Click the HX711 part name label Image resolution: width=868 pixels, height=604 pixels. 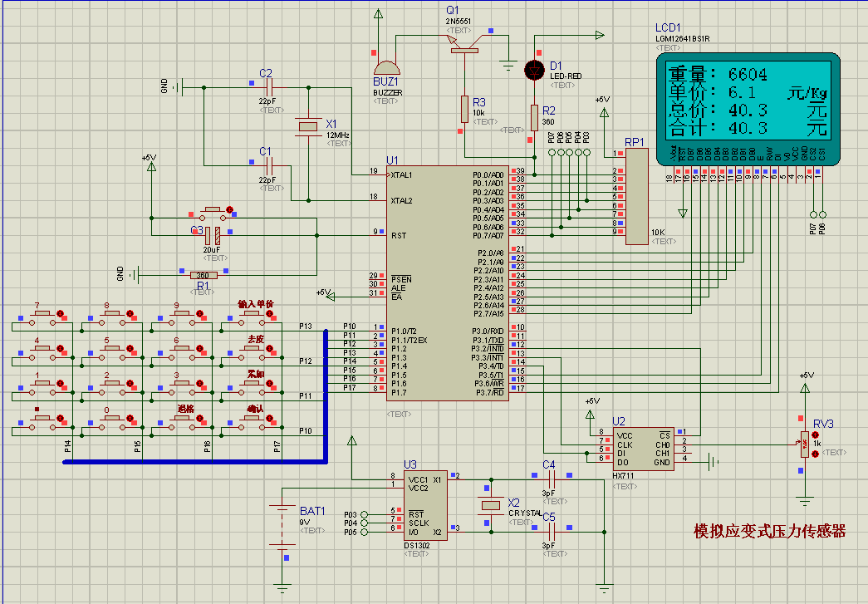(623, 475)
